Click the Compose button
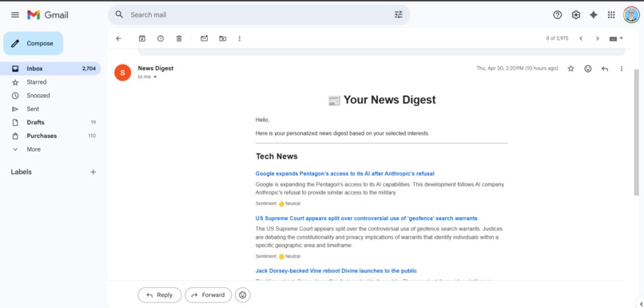 click(34, 43)
